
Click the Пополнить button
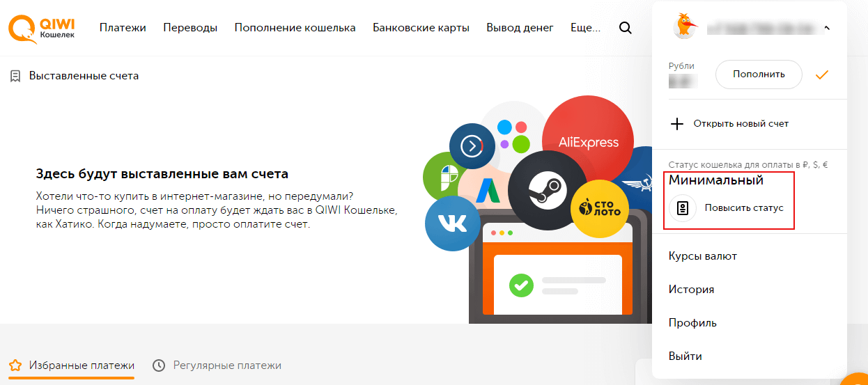[x=759, y=74]
